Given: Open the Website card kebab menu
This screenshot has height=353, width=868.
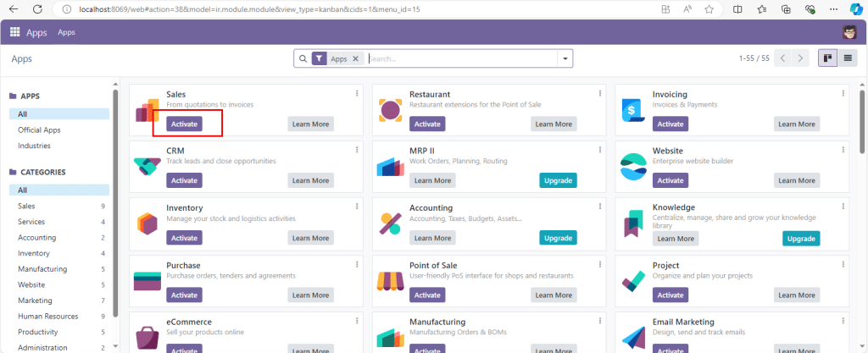Looking at the screenshot, I should (x=843, y=150).
